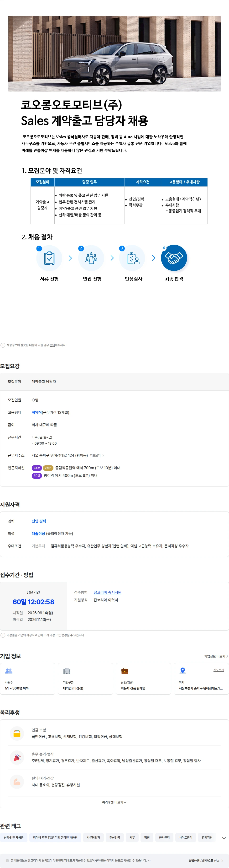Click the 계약직 employment type text
Image resolution: width=229 pixels, height=868 pixels.
37,412
